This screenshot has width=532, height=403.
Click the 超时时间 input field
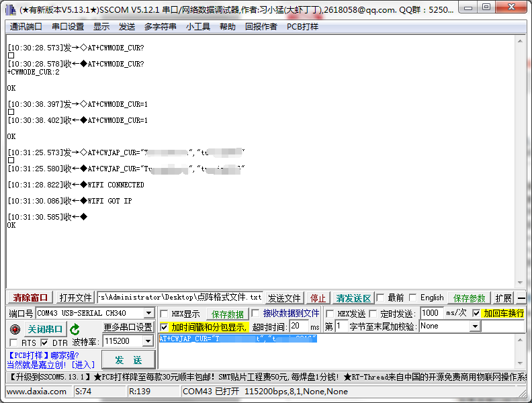click(x=298, y=326)
